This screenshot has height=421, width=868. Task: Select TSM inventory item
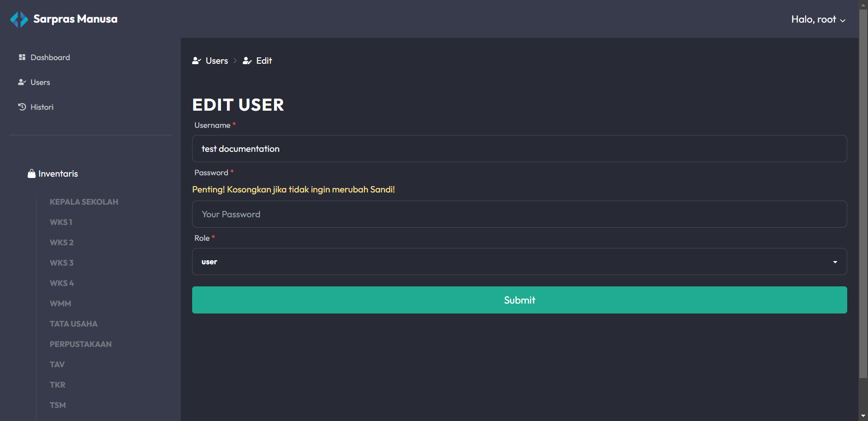(x=58, y=405)
